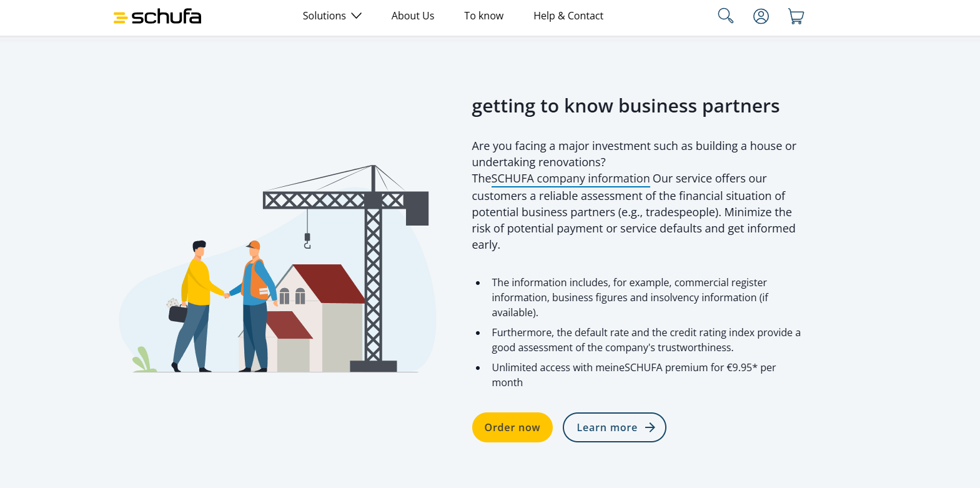View the shopping cart
Viewport: 980px width, 488px height.
796,16
